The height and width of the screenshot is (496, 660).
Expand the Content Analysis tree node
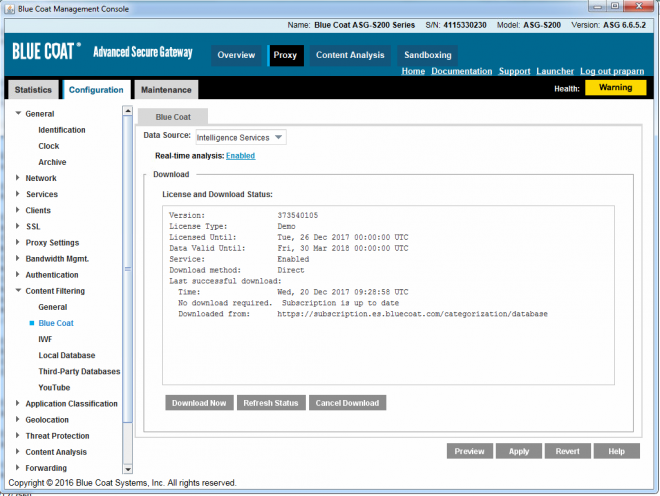click(x=17, y=451)
